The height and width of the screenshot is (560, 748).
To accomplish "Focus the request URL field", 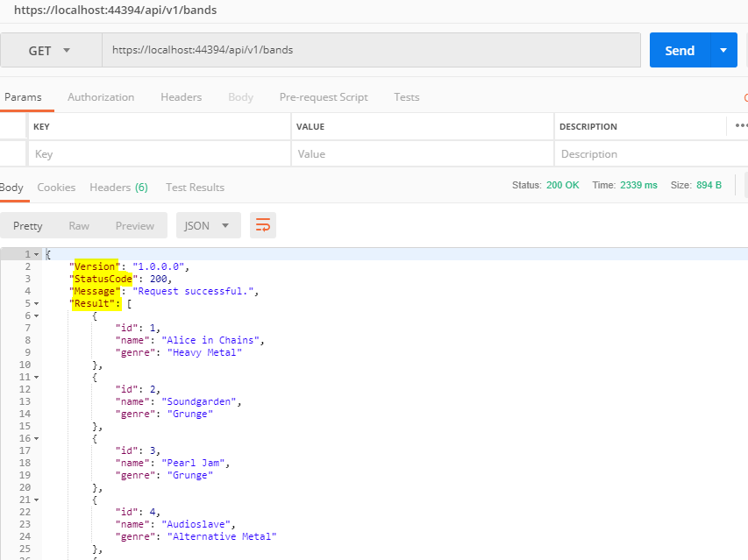I will click(x=371, y=50).
